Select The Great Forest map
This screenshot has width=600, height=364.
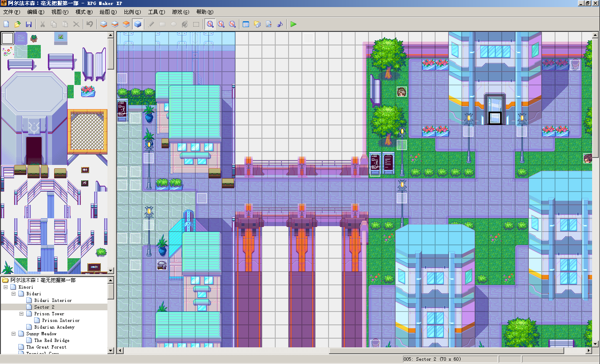(x=46, y=347)
